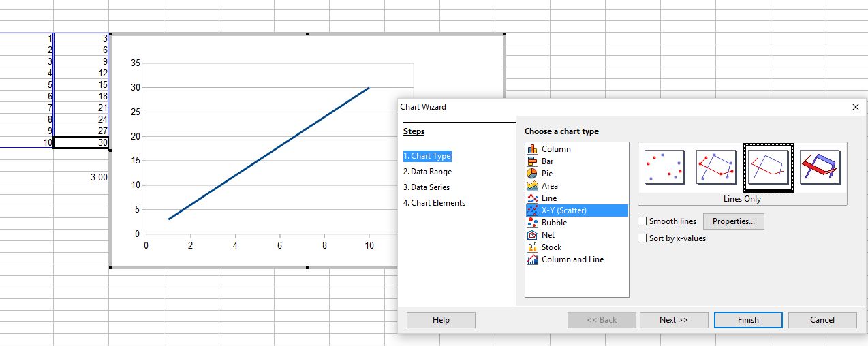868x346 pixels.
Task: Select Points Only scatter variant thumbnail
Action: point(664,168)
